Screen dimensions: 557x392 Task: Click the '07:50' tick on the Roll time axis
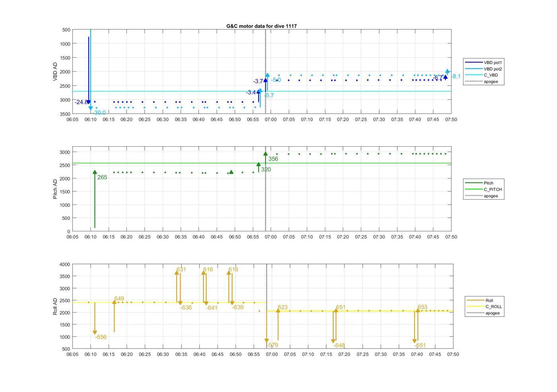click(x=453, y=354)
